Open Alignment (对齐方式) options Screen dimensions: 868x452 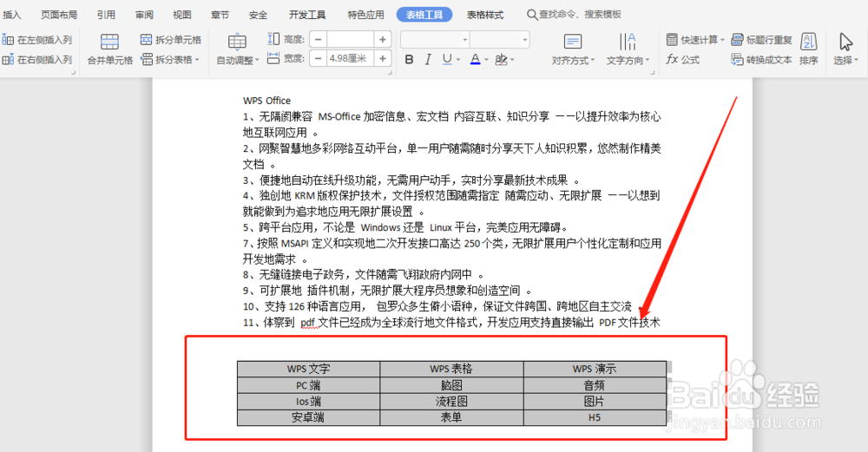pos(573,49)
